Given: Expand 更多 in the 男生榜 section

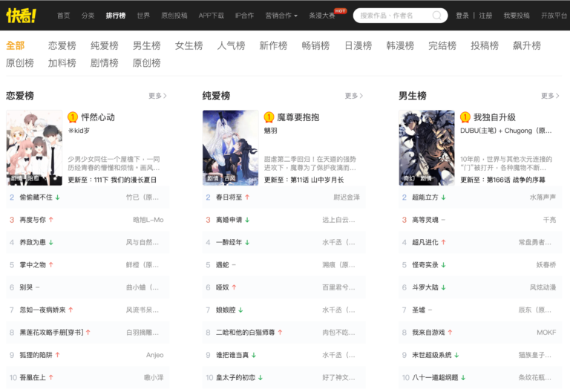Looking at the screenshot, I should 550,96.
